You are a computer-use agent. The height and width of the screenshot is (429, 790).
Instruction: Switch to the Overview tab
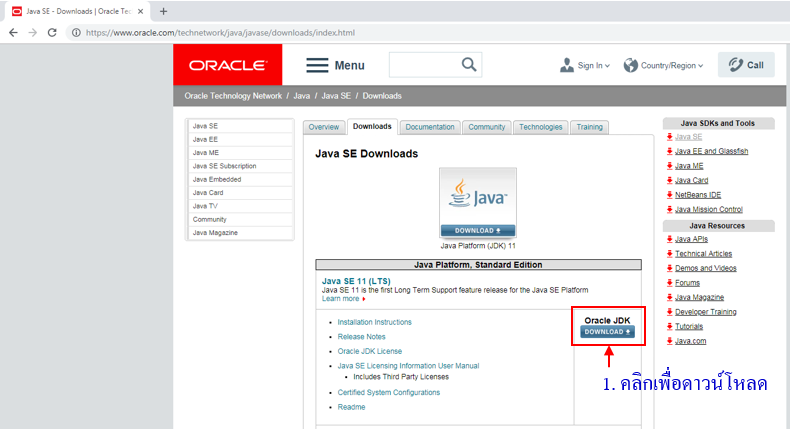(323, 127)
